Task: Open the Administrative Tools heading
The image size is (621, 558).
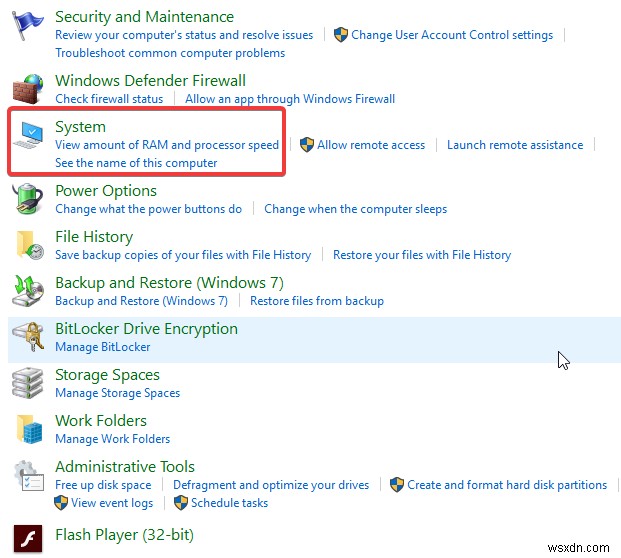Action: [125, 467]
